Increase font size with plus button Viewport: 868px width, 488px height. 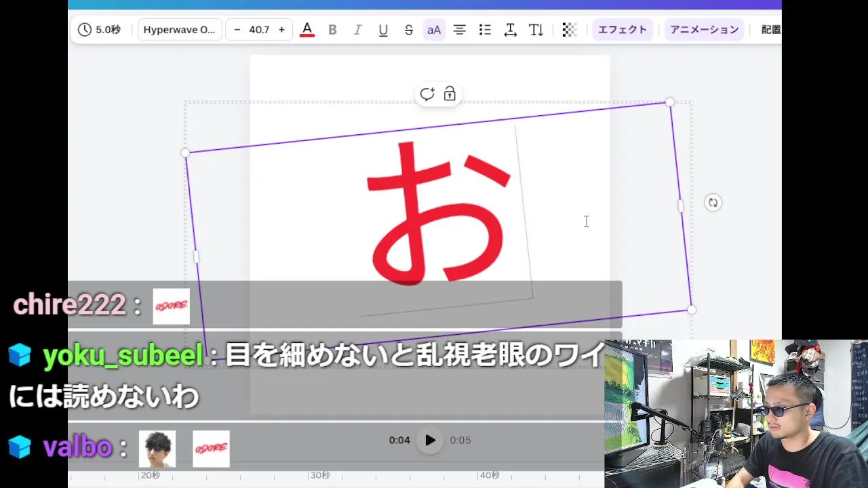click(281, 30)
